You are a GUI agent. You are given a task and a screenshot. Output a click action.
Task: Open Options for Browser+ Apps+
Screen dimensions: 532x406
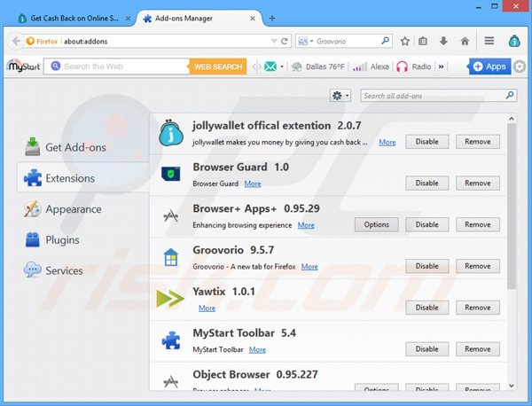point(376,224)
